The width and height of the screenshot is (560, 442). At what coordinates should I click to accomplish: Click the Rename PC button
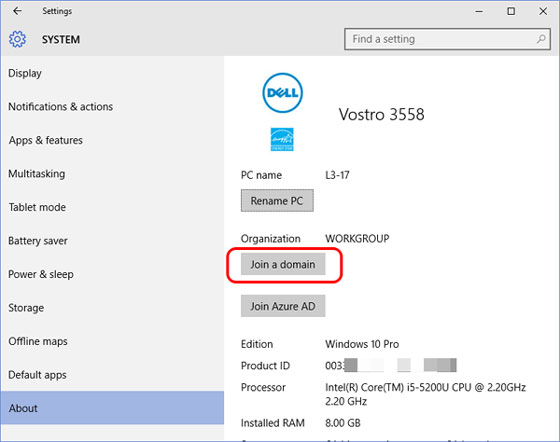(x=277, y=201)
